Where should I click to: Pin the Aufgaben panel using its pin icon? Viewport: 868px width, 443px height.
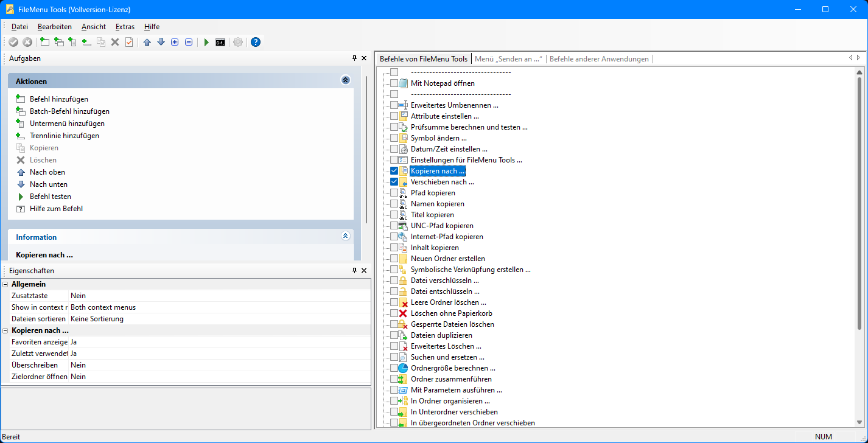tap(355, 58)
